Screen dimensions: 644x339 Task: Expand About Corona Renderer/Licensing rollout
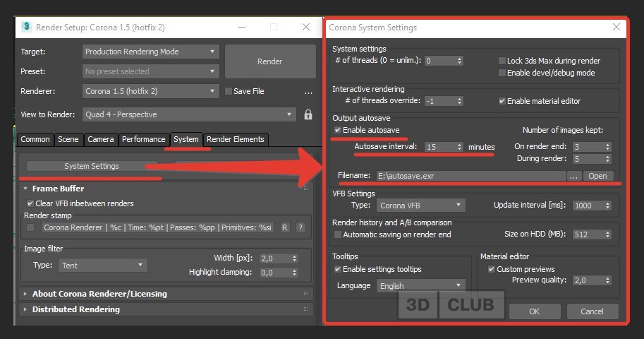coord(25,294)
